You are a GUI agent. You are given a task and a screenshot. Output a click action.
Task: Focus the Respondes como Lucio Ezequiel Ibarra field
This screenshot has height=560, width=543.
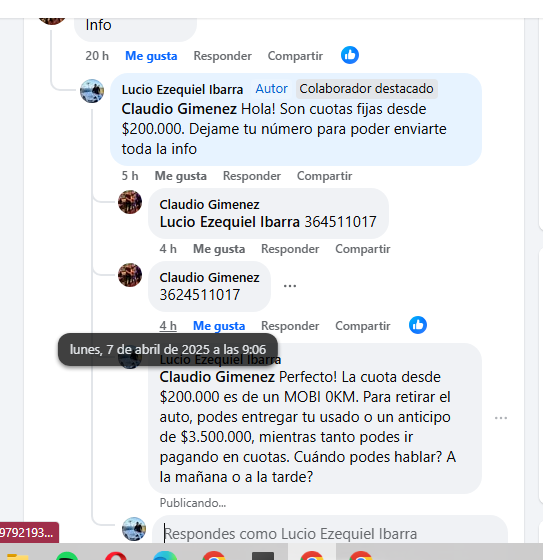pyautogui.click(x=330, y=533)
